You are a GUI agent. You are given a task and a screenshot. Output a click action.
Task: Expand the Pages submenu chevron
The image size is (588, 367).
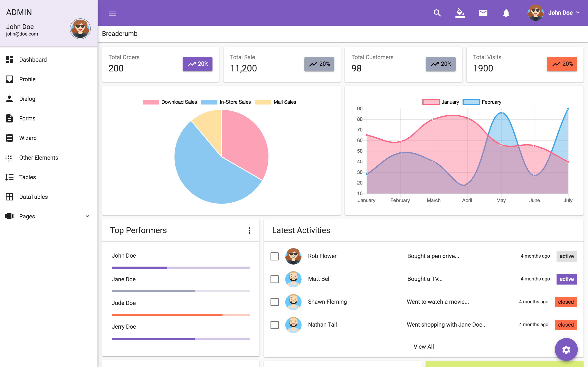point(87,216)
